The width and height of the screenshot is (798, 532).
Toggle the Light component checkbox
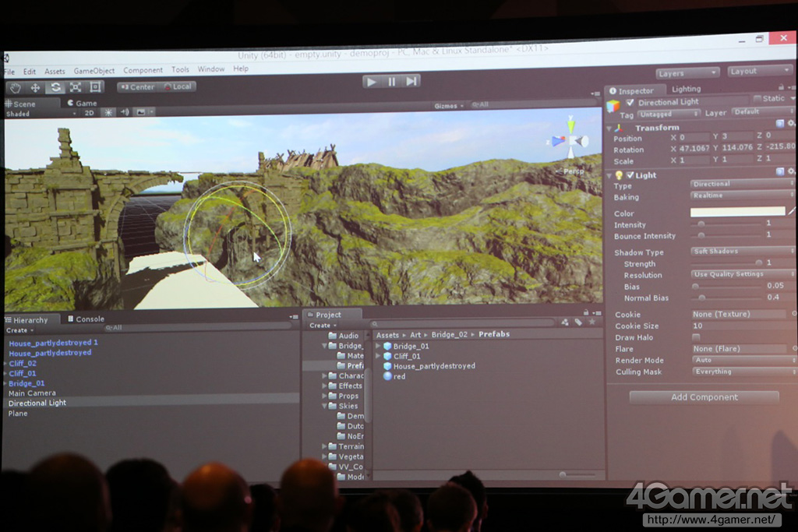point(630,175)
